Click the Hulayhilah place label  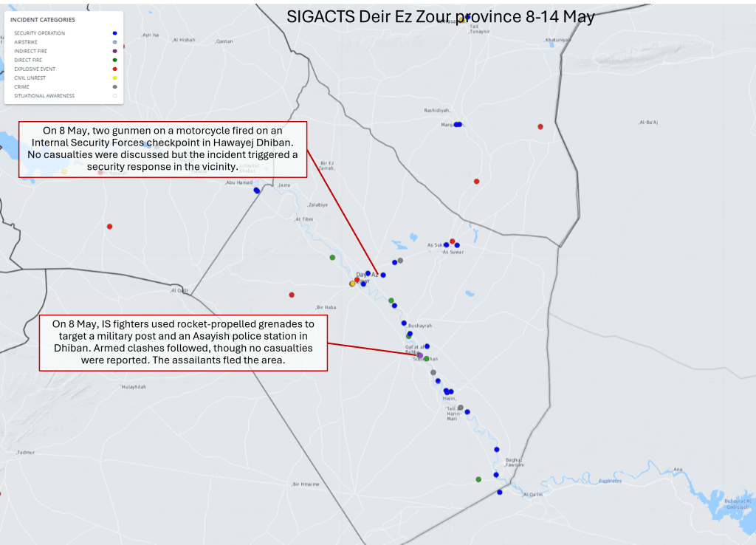pyautogui.click(x=134, y=387)
